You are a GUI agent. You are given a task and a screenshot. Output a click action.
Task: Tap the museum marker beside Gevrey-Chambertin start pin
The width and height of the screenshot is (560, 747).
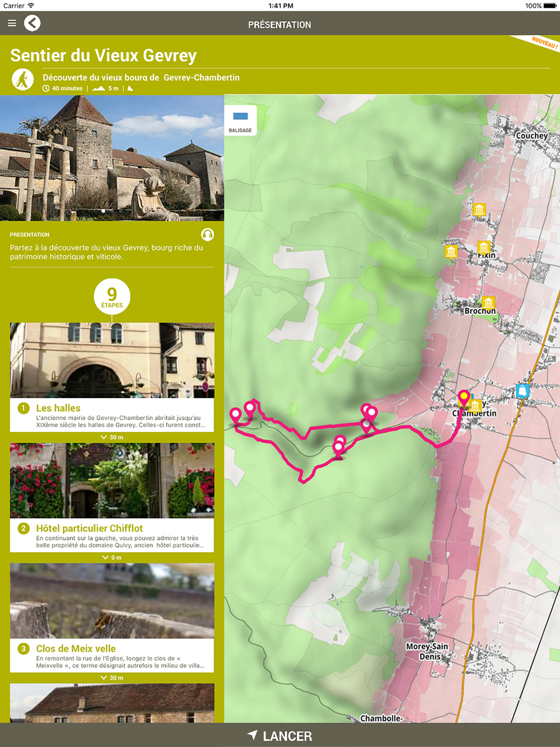click(x=475, y=405)
